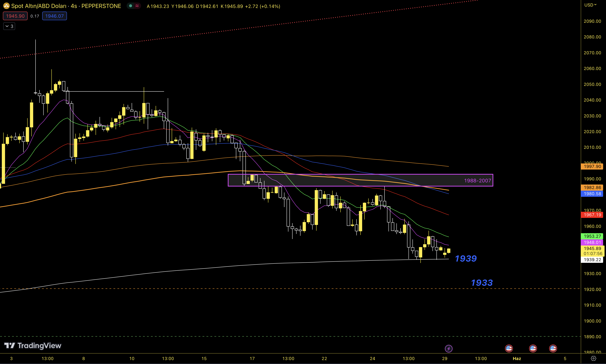Click the 29 date label on time axis

pos(445,359)
